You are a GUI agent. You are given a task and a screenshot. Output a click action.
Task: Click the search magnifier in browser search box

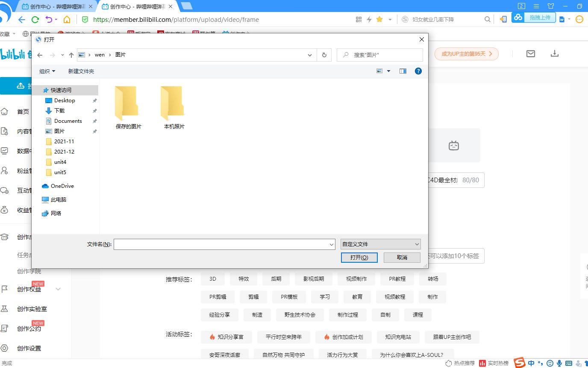click(x=488, y=20)
